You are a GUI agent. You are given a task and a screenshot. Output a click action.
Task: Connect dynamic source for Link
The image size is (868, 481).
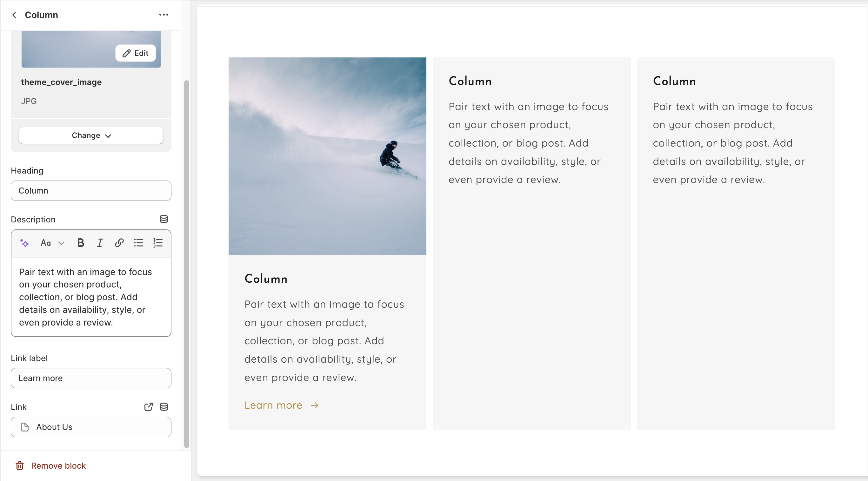click(164, 407)
